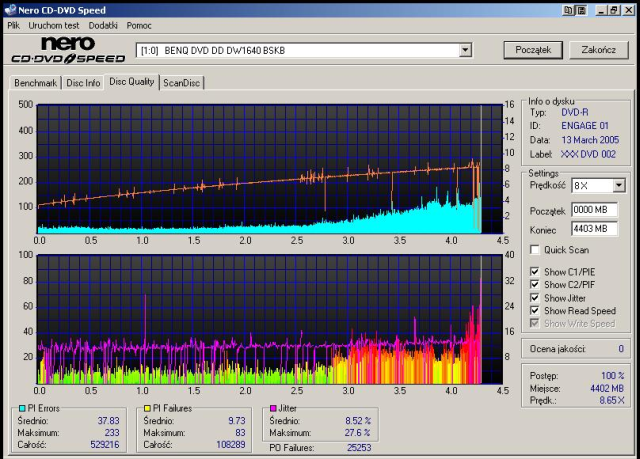The image size is (640, 459).
Task: Click PI Errors maximum value 233
Action: (112, 432)
